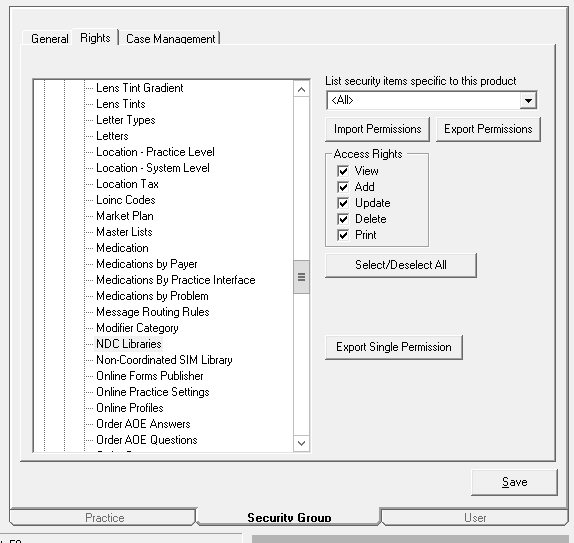Image resolution: width=574 pixels, height=543 pixels.
Task: Toggle the View access right checkbox
Action: point(343,171)
